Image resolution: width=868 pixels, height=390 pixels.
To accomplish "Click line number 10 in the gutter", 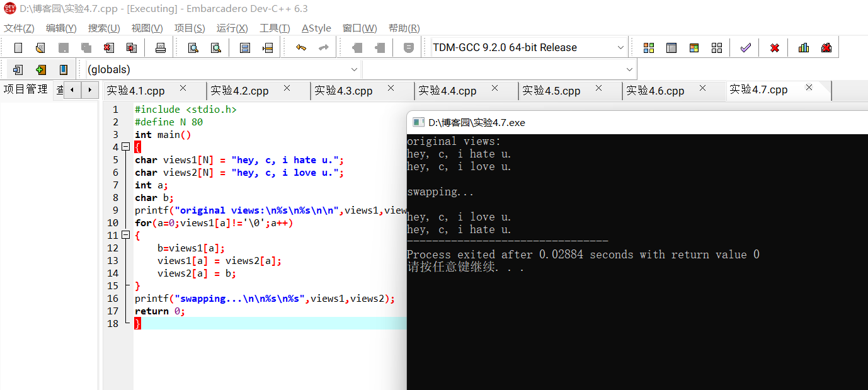I will click(113, 223).
